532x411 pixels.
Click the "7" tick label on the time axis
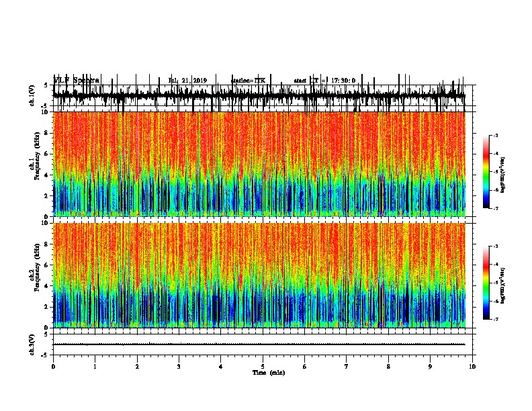(x=347, y=367)
